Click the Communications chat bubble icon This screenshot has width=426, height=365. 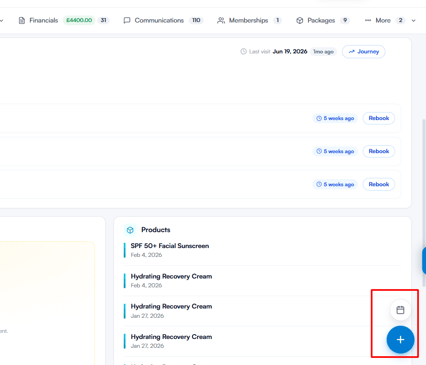tap(127, 21)
